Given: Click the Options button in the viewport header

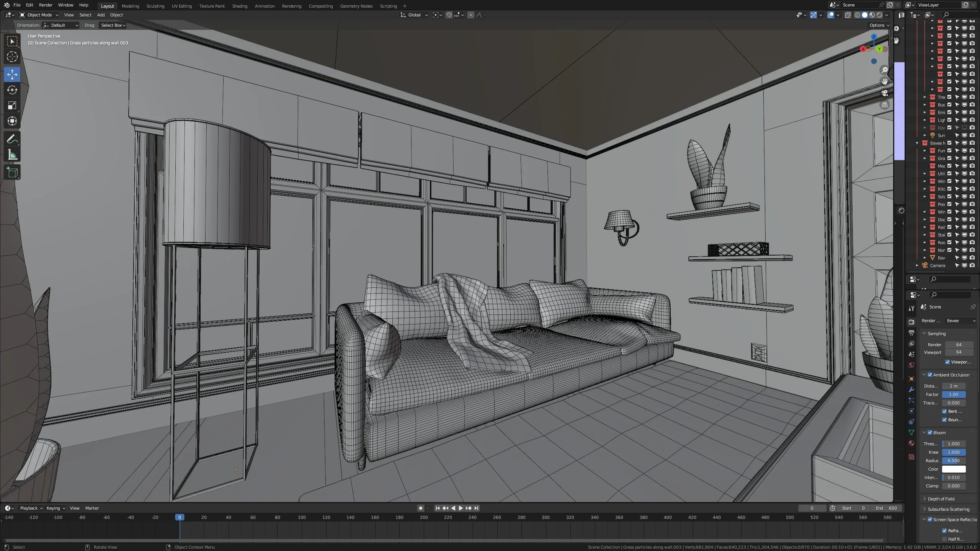Looking at the screenshot, I should [x=878, y=25].
